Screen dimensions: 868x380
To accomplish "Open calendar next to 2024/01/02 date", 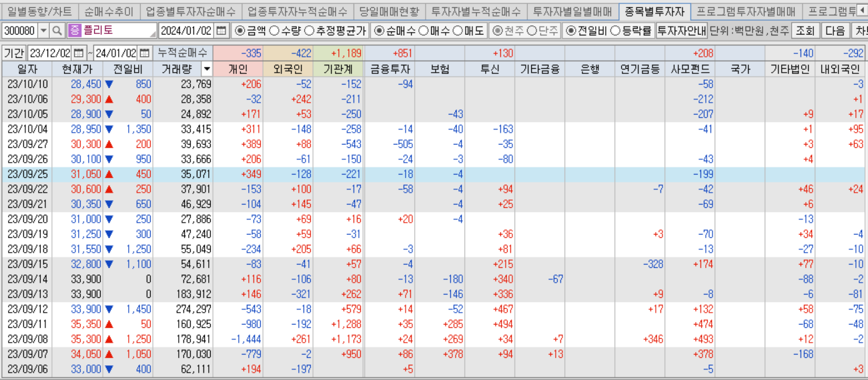I will click(x=222, y=31).
